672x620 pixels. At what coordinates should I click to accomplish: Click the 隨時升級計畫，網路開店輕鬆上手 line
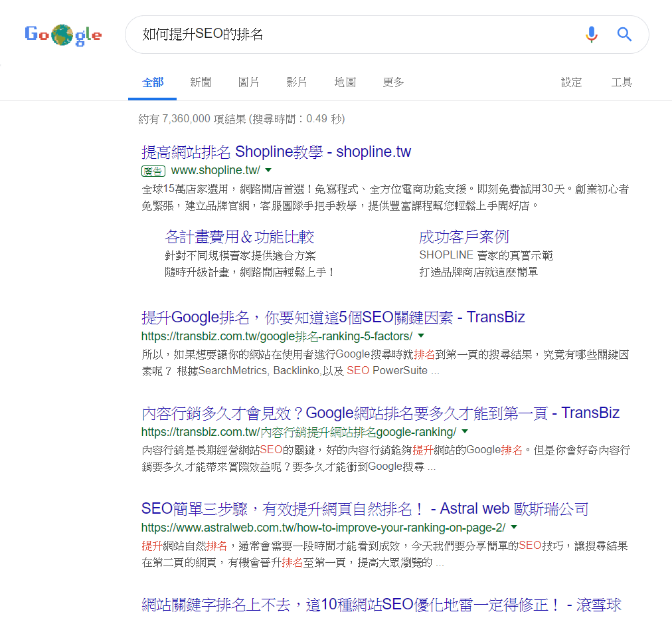(x=250, y=272)
